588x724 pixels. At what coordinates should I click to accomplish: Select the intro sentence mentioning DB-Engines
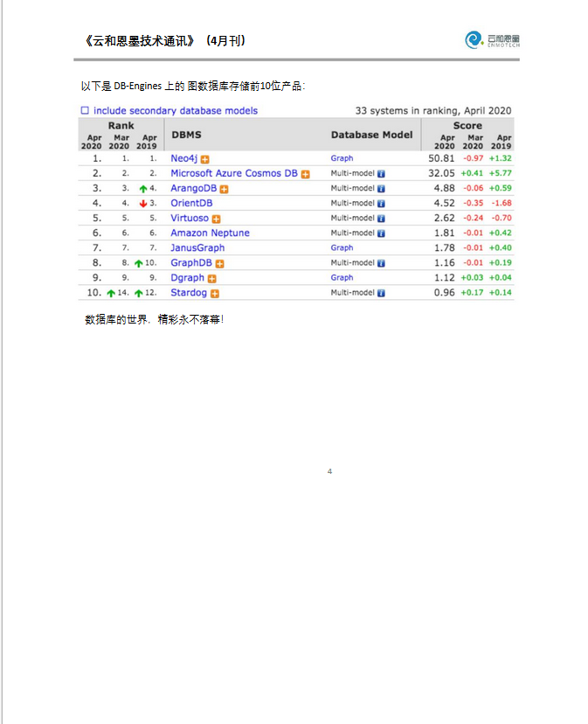193,87
